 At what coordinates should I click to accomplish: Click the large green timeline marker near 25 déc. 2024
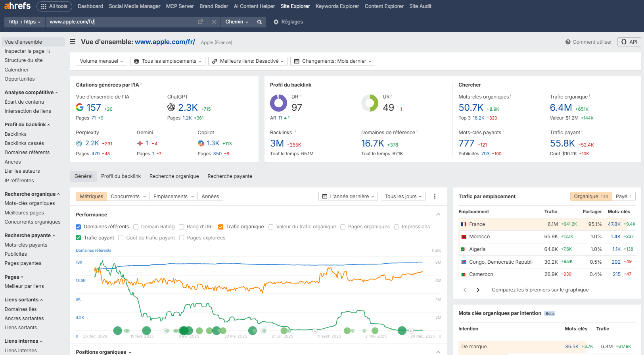(x=117, y=330)
